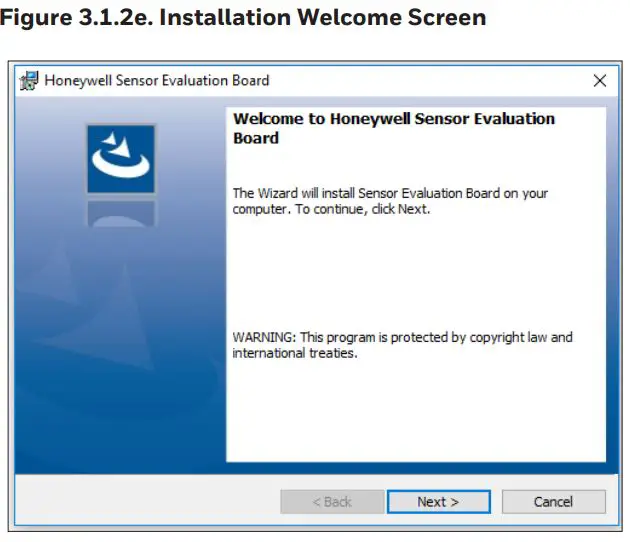Click the greyed-out < Back button
Viewport: 630px width, 542px height.
tap(332, 501)
